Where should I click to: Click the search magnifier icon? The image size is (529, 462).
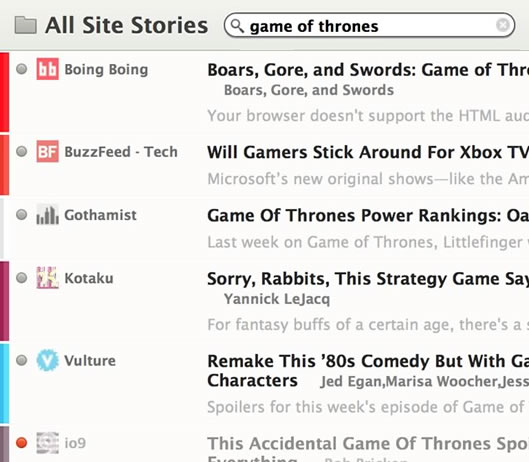pos(237,26)
